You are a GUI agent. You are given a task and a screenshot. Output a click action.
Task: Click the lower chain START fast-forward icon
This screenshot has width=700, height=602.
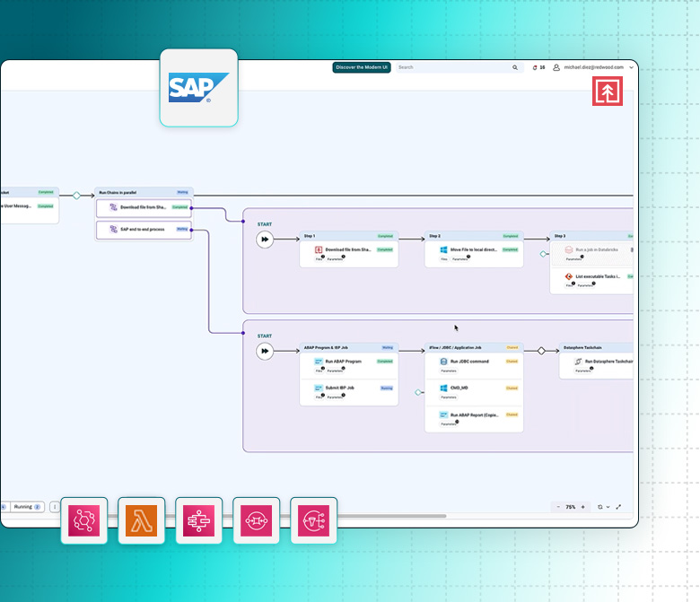click(265, 351)
